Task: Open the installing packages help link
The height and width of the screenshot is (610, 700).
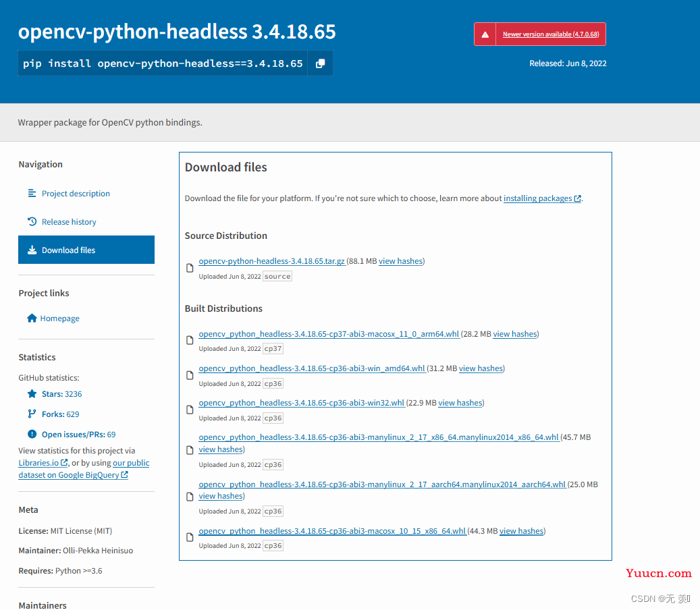Action: (x=543, y=198)
